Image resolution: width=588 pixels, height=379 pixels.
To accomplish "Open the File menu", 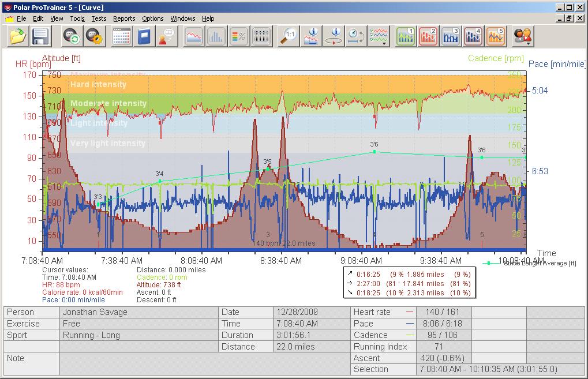I will [21, 18].
